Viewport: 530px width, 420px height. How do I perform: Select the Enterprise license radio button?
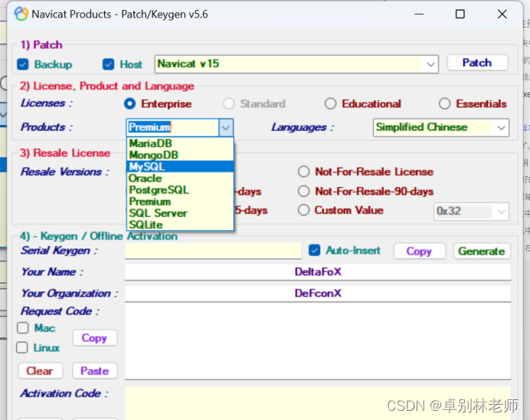[x=129, y=103]
